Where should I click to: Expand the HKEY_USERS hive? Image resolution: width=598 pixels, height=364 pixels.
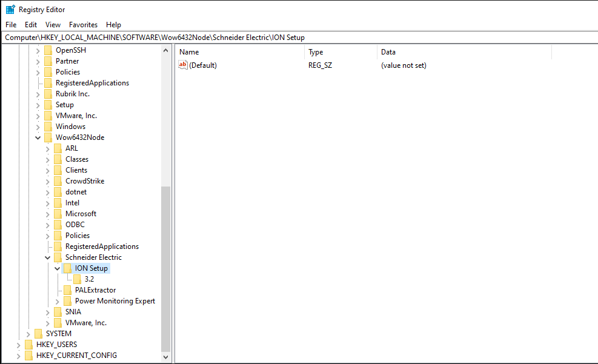[x=18, y=345]
